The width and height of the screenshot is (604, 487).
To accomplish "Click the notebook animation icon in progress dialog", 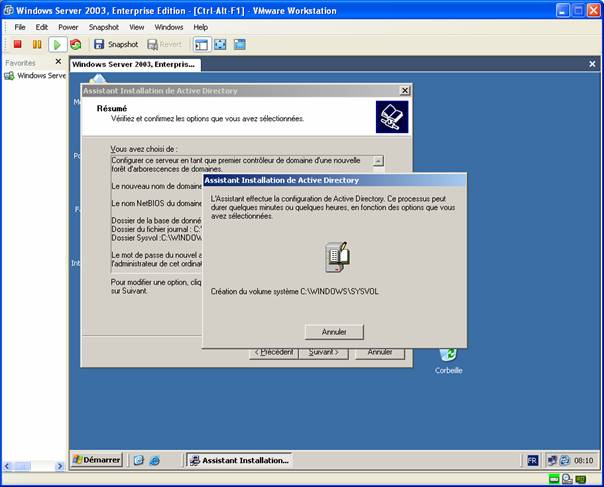I will coord(338,257).
